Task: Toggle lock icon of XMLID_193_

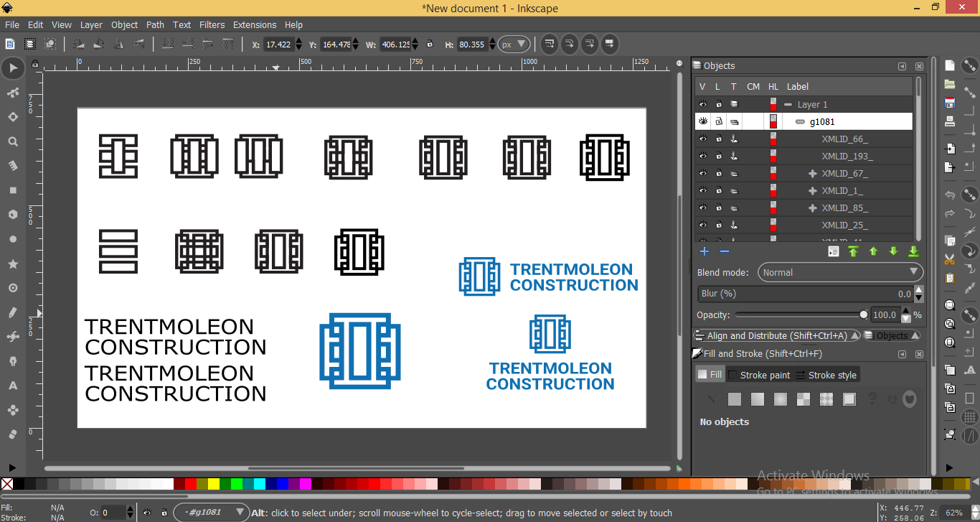Action: click(718, 156)
